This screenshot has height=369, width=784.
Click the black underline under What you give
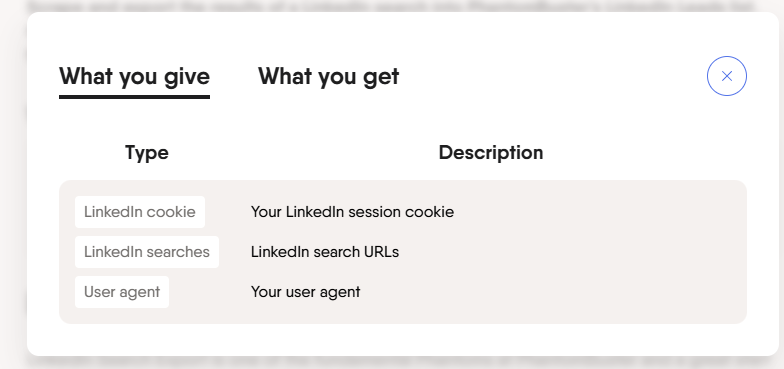(x=134, y=97)
